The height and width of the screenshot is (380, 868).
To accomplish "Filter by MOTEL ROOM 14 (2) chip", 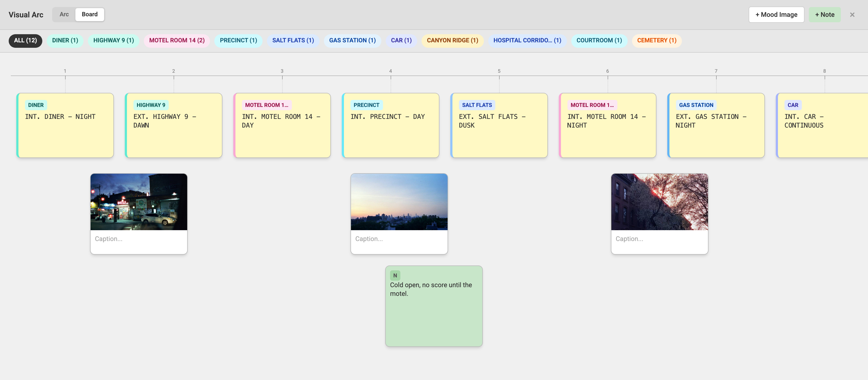I will point(177,40).
